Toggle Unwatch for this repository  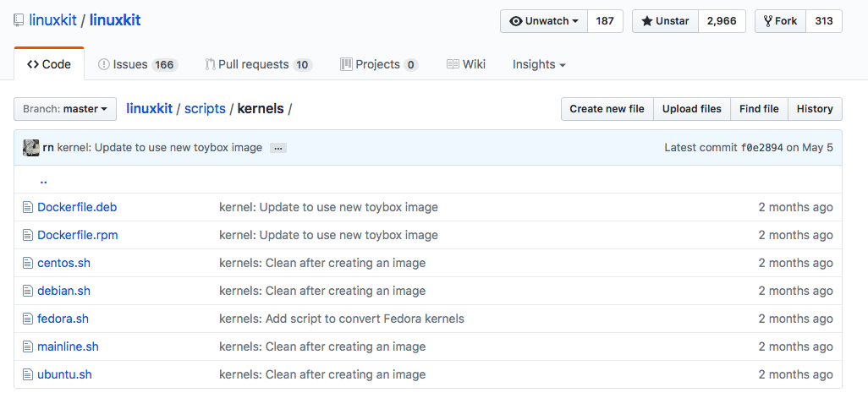pos(544,21)
